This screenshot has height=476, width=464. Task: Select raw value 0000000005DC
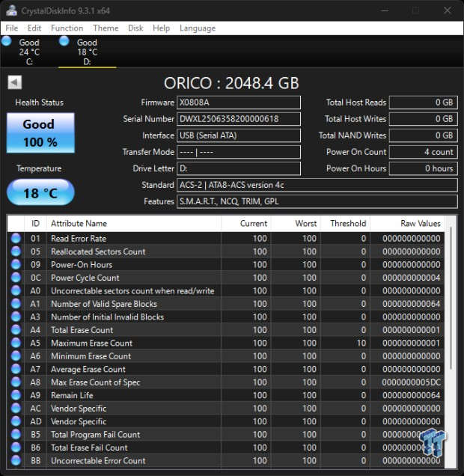point(411,382)
